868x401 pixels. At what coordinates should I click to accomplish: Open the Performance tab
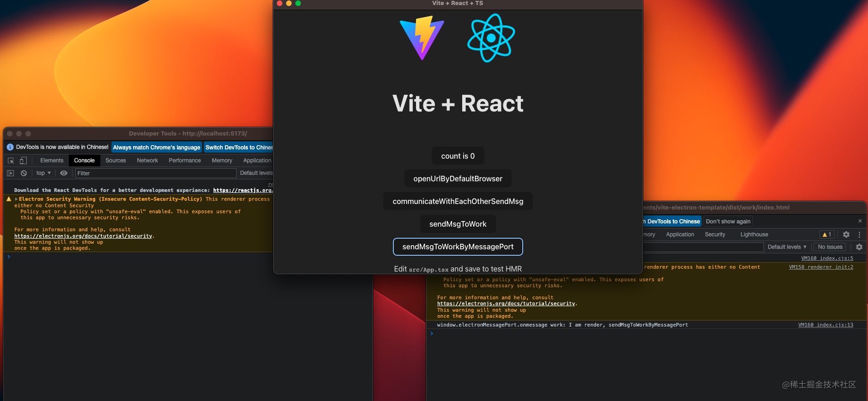point(185,160)
